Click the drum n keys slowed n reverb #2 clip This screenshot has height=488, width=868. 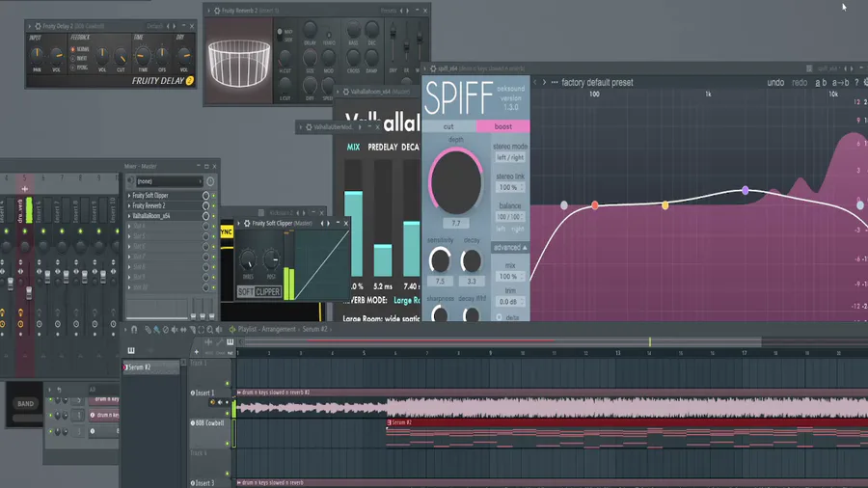click(x=551, y=404)
